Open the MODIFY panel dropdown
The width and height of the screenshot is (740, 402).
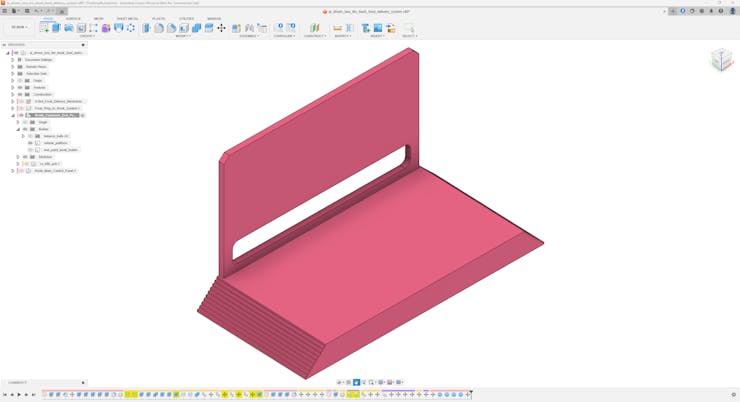pyautogui.click(x=183, y=36)
